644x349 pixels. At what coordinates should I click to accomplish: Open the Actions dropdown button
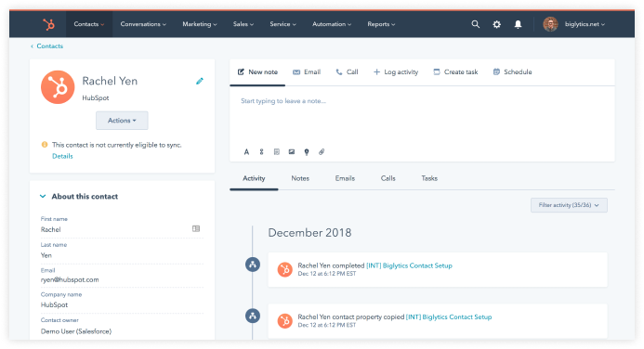pyautogui.click(x=122, y=121)
